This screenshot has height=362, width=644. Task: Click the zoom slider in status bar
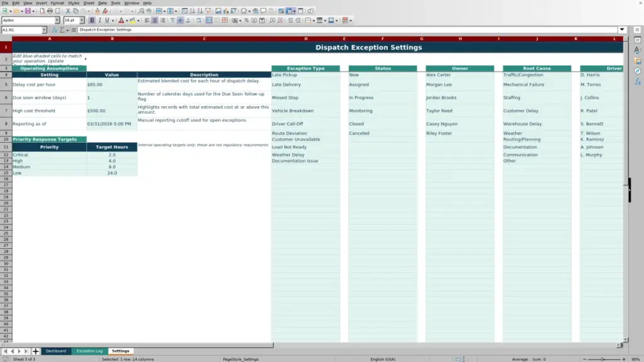tap(604, 359)
